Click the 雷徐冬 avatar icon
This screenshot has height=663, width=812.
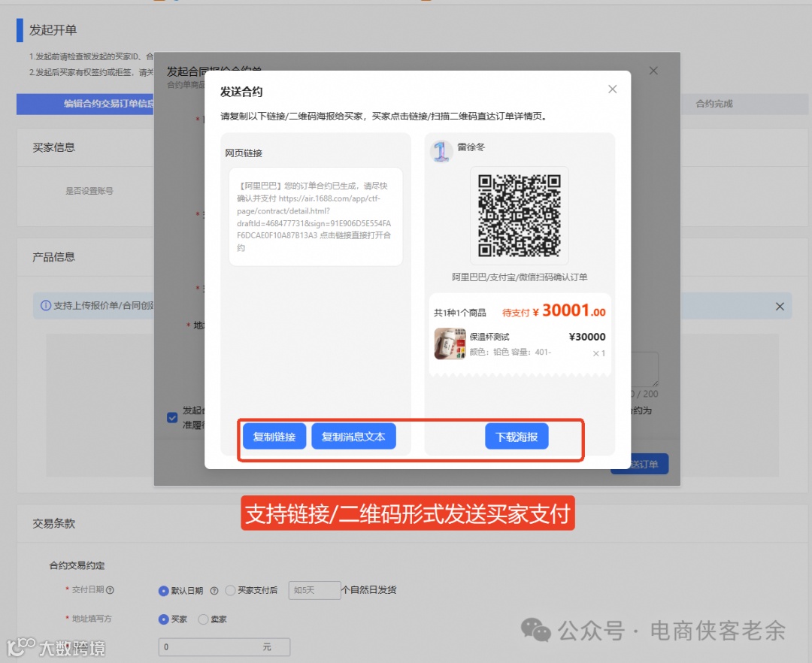pyautogui.click(x=441, y=152)
